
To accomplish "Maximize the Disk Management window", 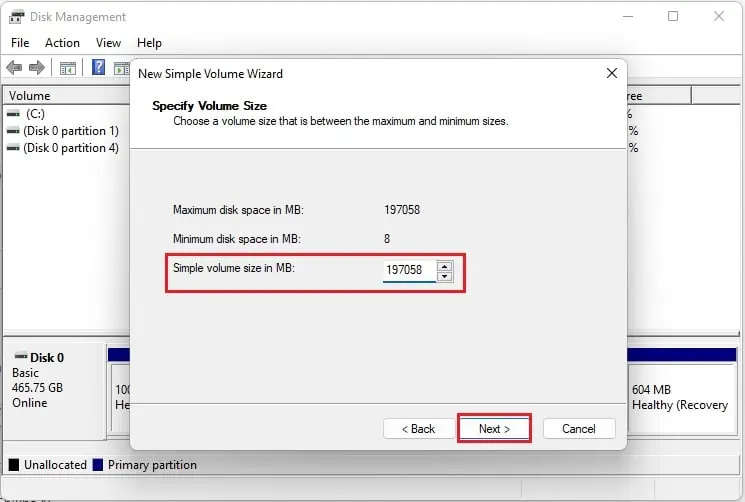I will point(673,16).
